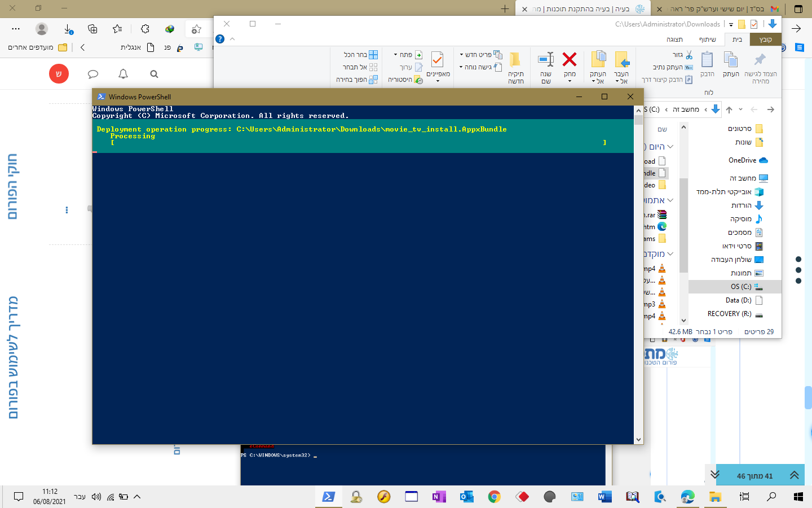Click the forum search magnifier icon

click(154, 74)
